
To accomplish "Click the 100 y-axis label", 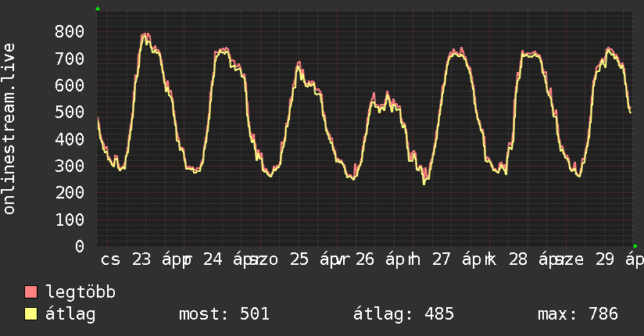I will coord(70,220).
